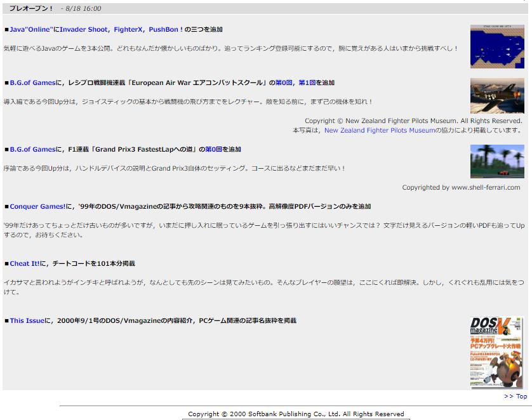Viewport: 532px width, 420px height.
Task: Click the 8/18 16:00 date text
Action: pyautogui.click(x=83, y=8)
